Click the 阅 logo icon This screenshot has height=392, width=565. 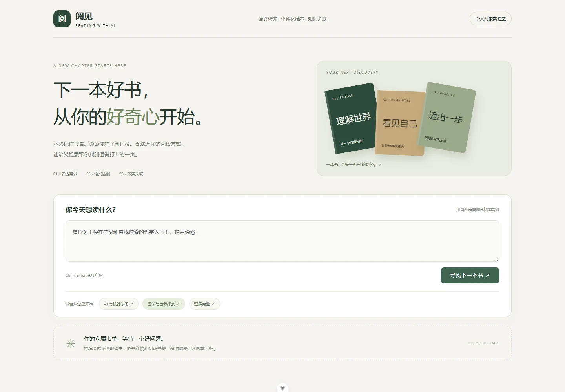pyautogui.click(x=62, y=19)
